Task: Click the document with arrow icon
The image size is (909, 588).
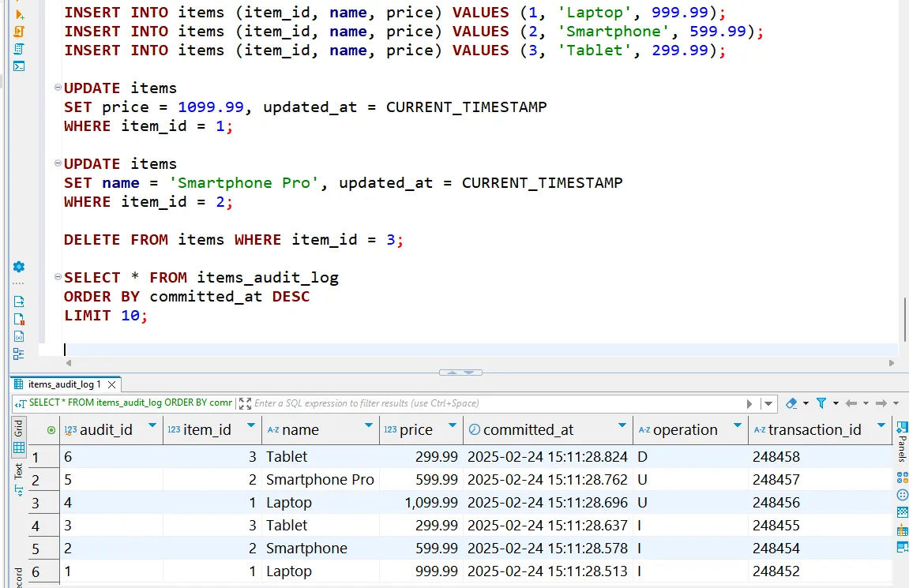Action: pos(19,301)
